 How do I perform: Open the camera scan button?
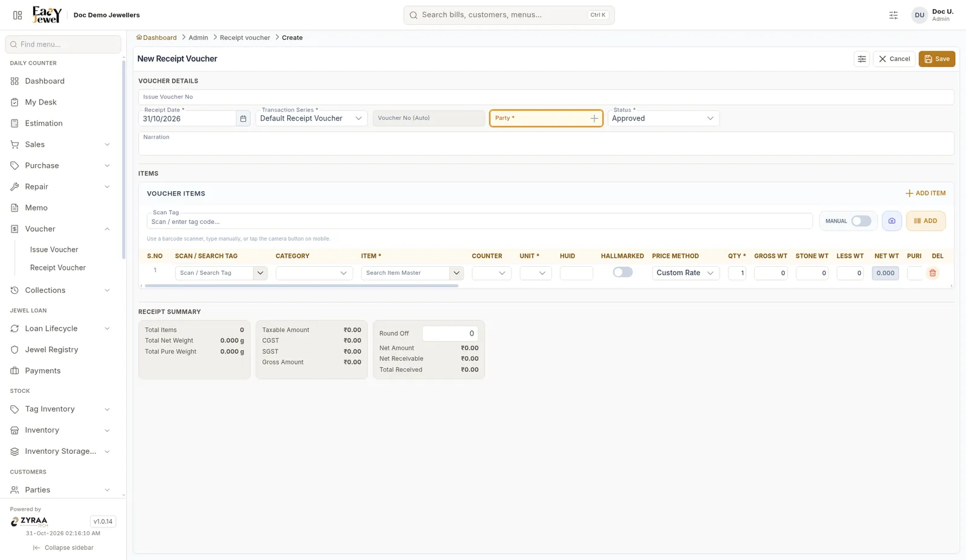pos(892,221)
